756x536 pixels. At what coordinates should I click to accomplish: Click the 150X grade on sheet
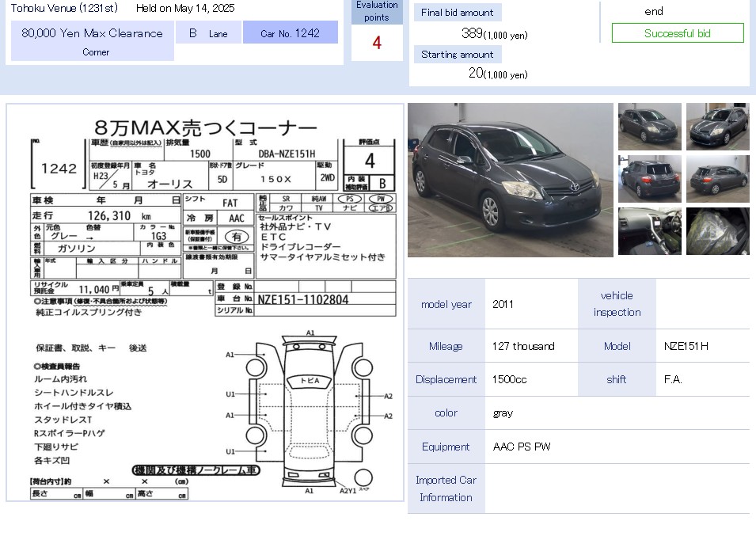point(275,179)
